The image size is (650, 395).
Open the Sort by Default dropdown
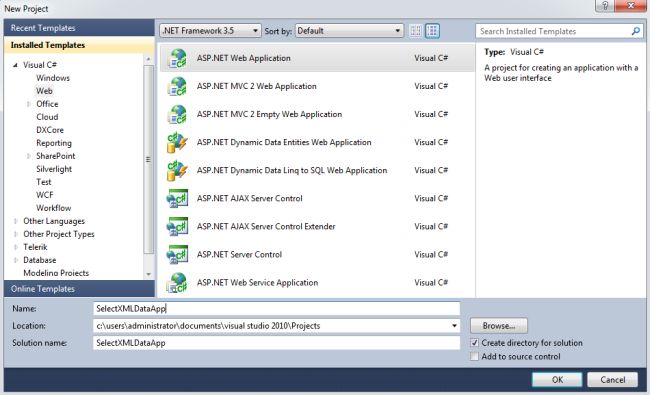pyautogui.click(x=349, y=31)
